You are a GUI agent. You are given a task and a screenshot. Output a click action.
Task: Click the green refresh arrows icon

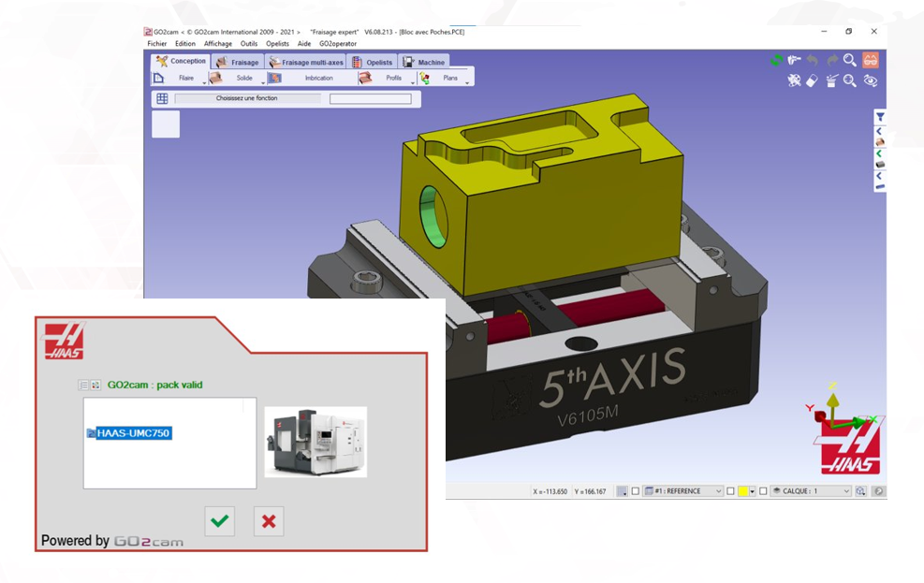[x=776, y=60]
